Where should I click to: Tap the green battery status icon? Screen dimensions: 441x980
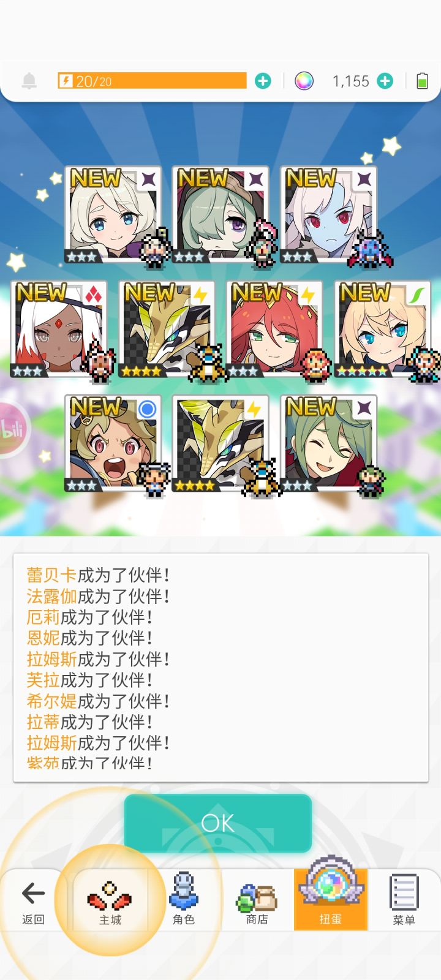pyautogui.click(x=422, y=81)
